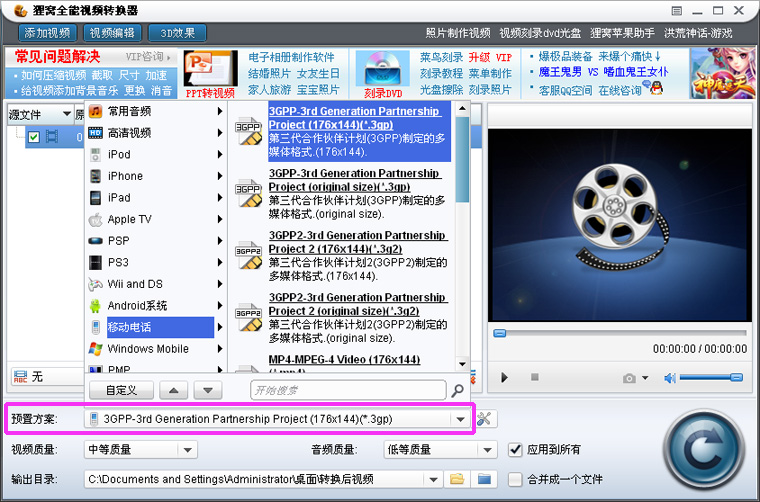
Task: Click the QQ penguin icon beside 在线咨询
Action: (x=656, y=88)
